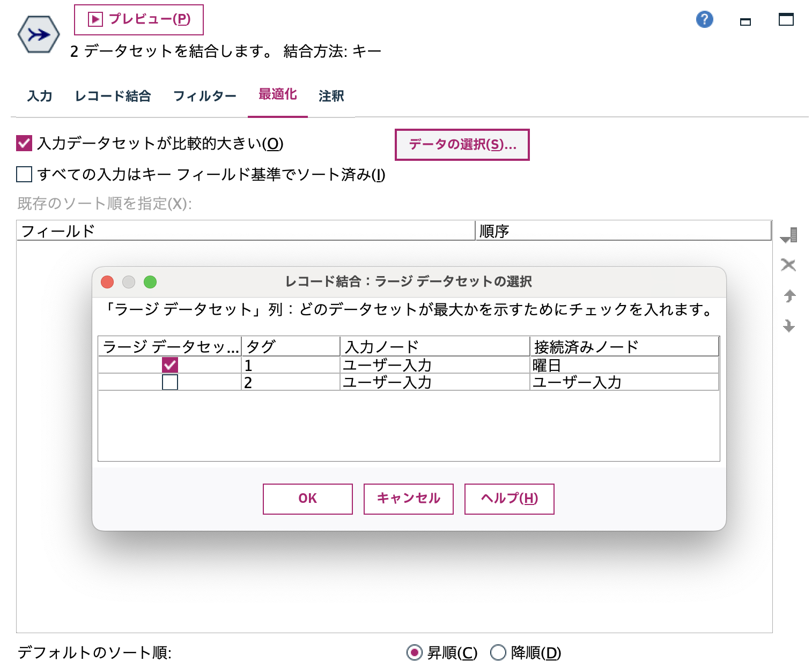Remove a sort field with the X icon
This screenshot has width=812, height=668.
point(788,265)
